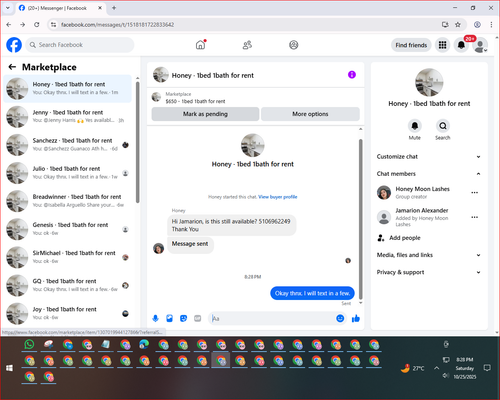Screen dimensions: 500x400
Task: Click Find friends button
Action: pos(411,45)
